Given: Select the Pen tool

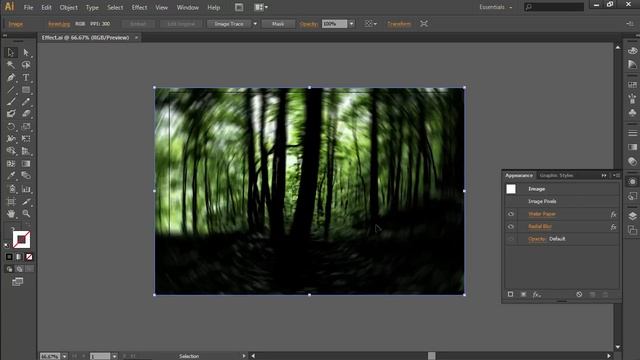Looking at the screenshot, I should [x=11, y=77].
